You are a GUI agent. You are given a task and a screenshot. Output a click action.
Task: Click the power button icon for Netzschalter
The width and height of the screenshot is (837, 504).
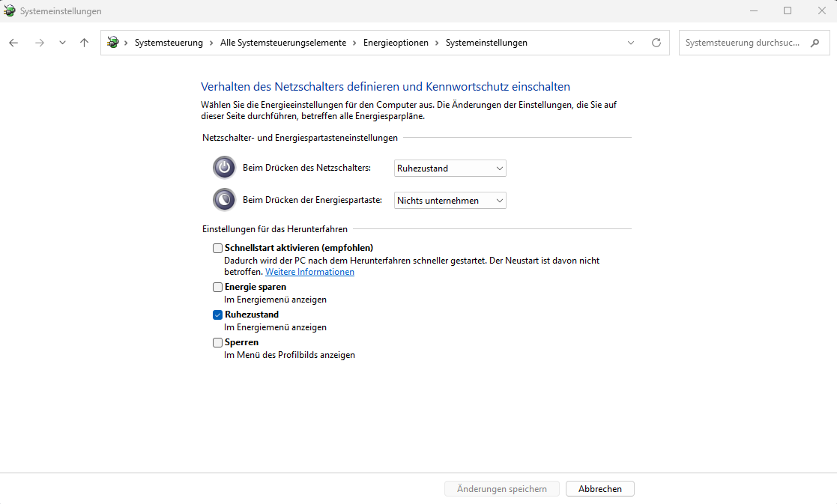pyautogui.click(x=224, y=168)
